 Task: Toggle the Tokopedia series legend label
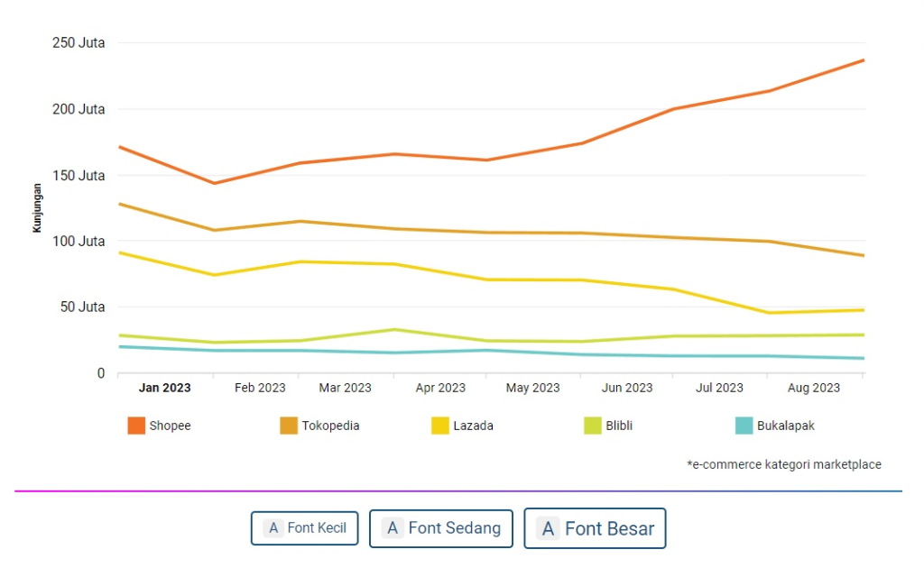tap(330, 426)
